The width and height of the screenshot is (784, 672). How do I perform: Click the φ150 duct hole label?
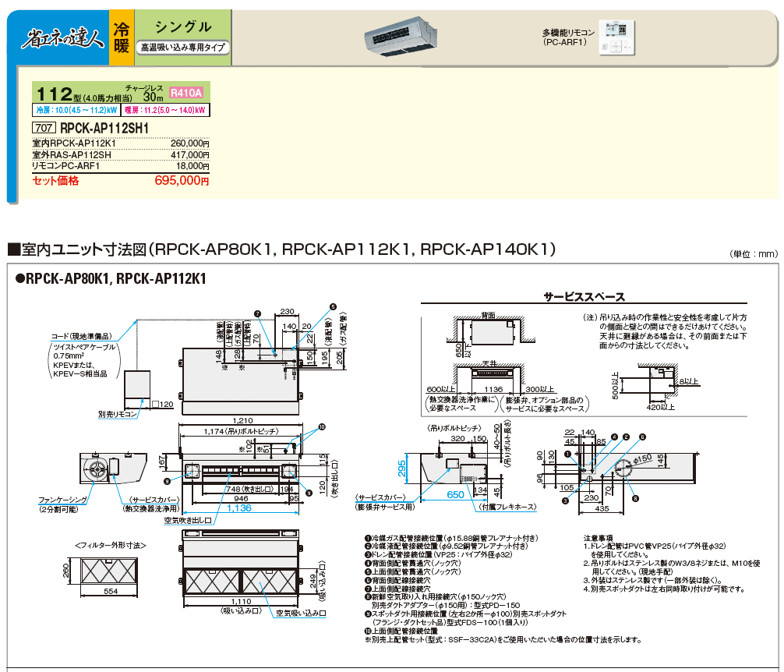[x=642, y=459]
